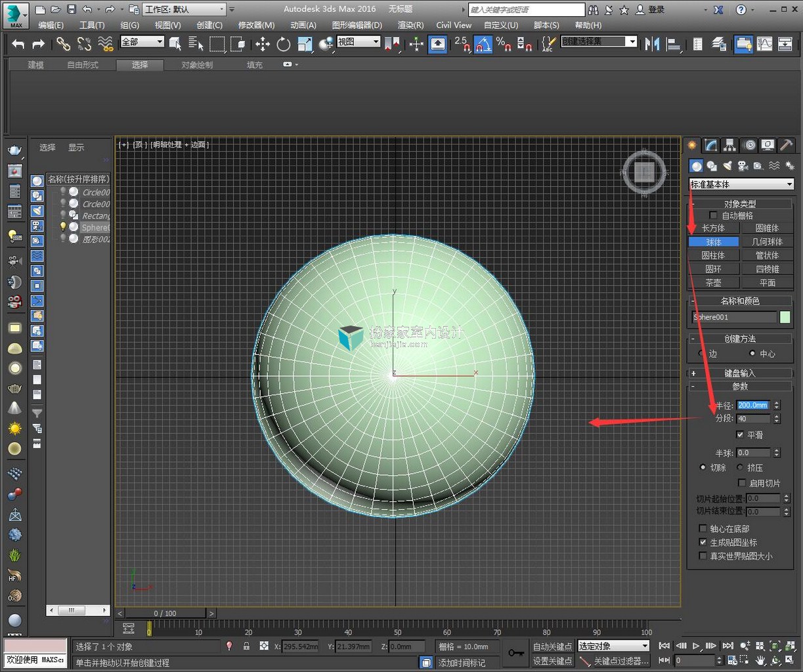The height and width of the screenshot is (672, 803).
Task: Click the 3ds Max application logo button
Action: click(16, 14)
